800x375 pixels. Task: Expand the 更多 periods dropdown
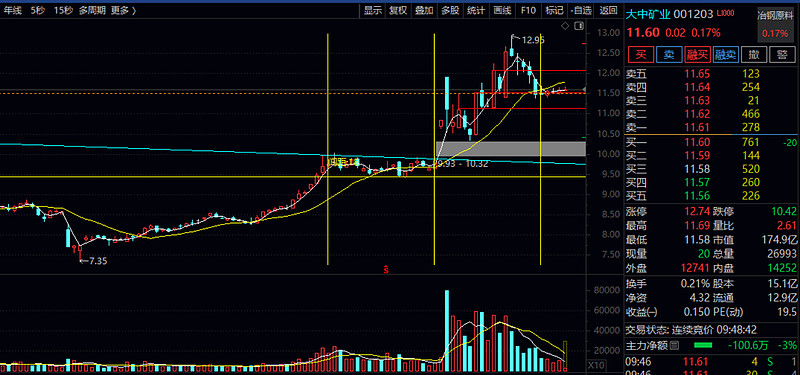(123, 10)
